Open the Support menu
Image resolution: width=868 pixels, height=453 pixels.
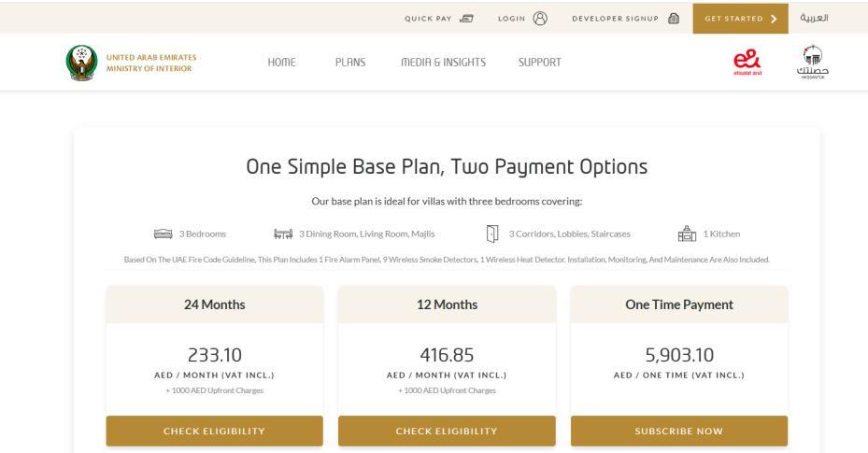(x=540, y=63)
